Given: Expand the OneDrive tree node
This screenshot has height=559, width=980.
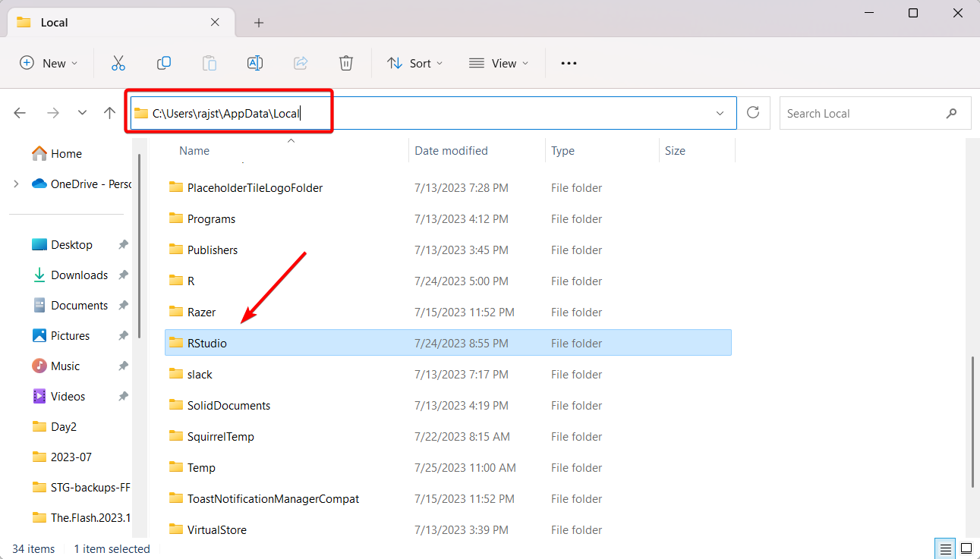Looking at the screenshot, I should pyautogui.click(x=17, y=184).
